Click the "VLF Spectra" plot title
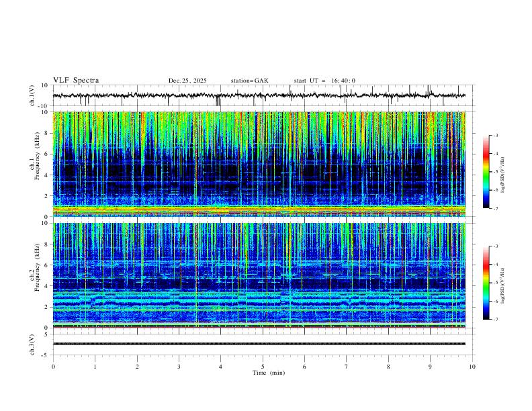The image size is (532, 411). pyautogui.click(x=76, y=81)
